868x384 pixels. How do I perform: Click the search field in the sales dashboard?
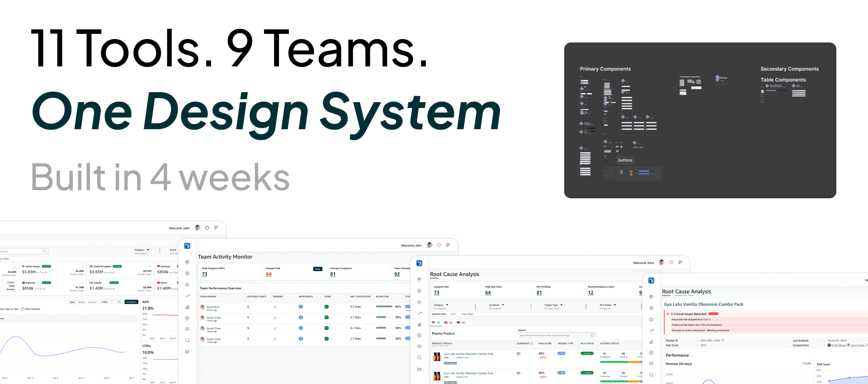[x=23, y=251]
